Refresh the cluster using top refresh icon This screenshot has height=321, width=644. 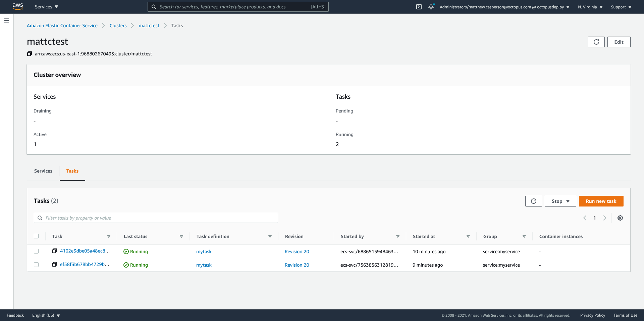[596, 42]
